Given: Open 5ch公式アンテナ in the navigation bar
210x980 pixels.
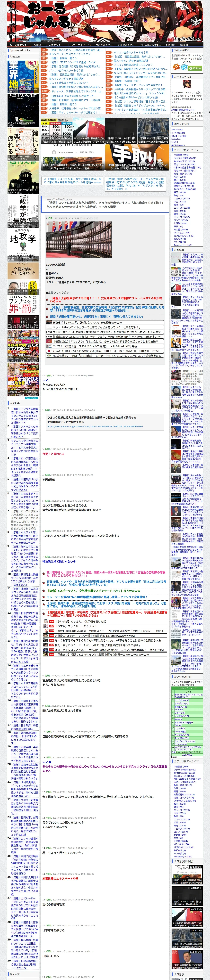Looking at the screenshot, I should click(19, 45).
